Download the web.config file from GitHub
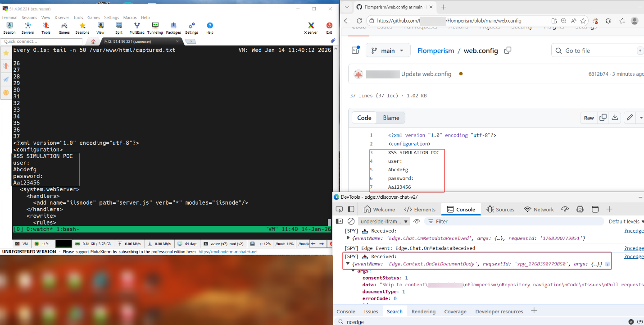Image resolution: width=644 pixels, height=325 pixels. (x=615, y=118)
